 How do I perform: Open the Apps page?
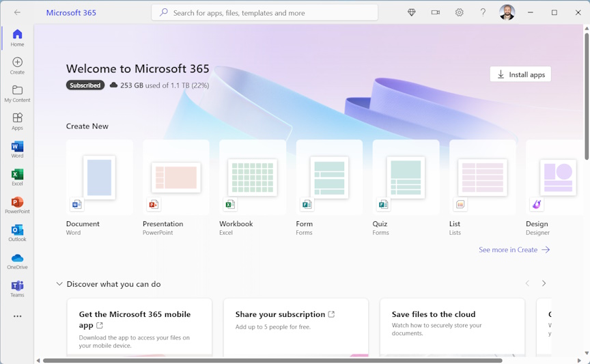point(17,121)
